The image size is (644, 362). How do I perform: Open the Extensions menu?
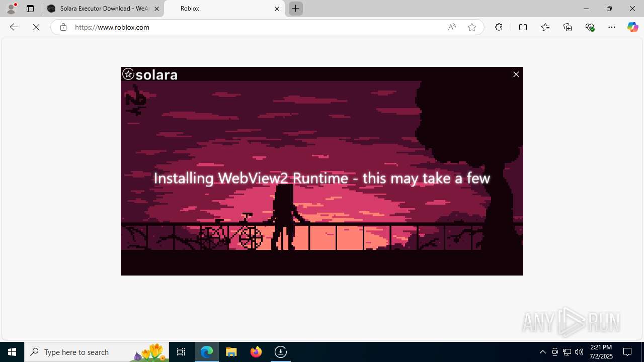[499, 27]
